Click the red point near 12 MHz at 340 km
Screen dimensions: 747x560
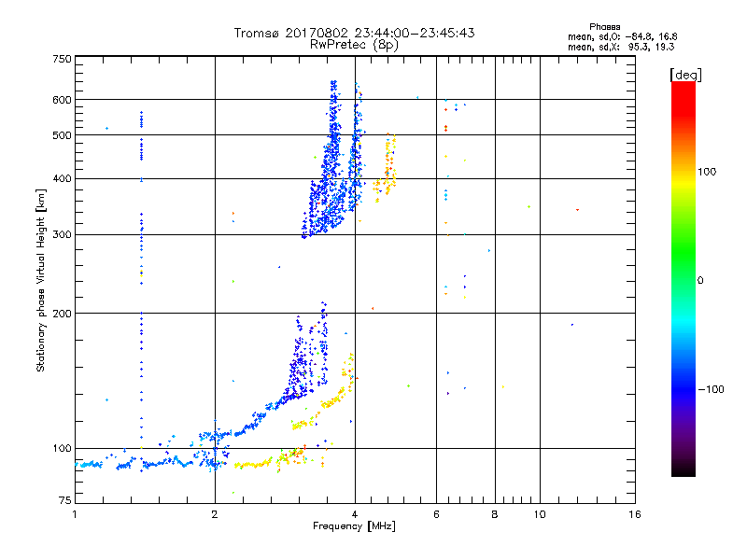577,209
